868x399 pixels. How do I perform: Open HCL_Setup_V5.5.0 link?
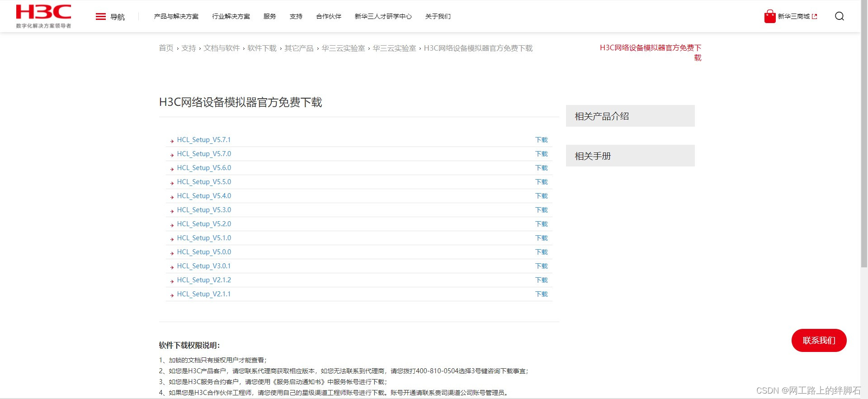pyautogui.click(x=204, y=182)
